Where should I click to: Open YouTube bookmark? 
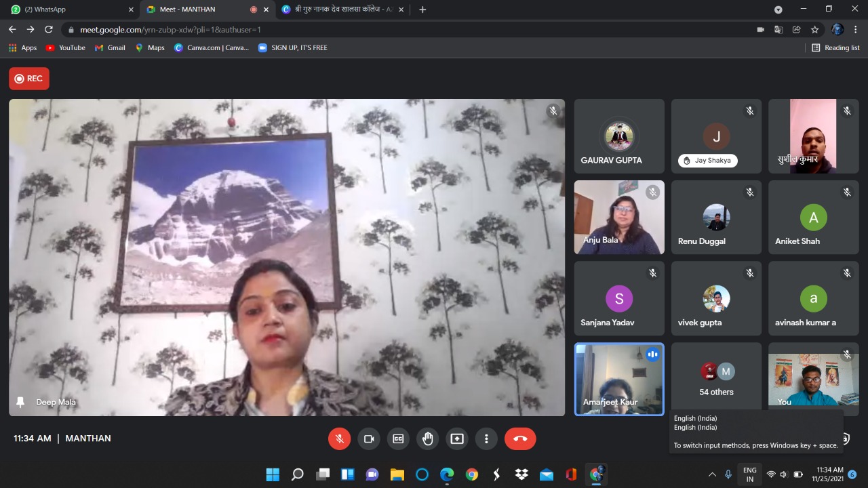pos(65,47)
